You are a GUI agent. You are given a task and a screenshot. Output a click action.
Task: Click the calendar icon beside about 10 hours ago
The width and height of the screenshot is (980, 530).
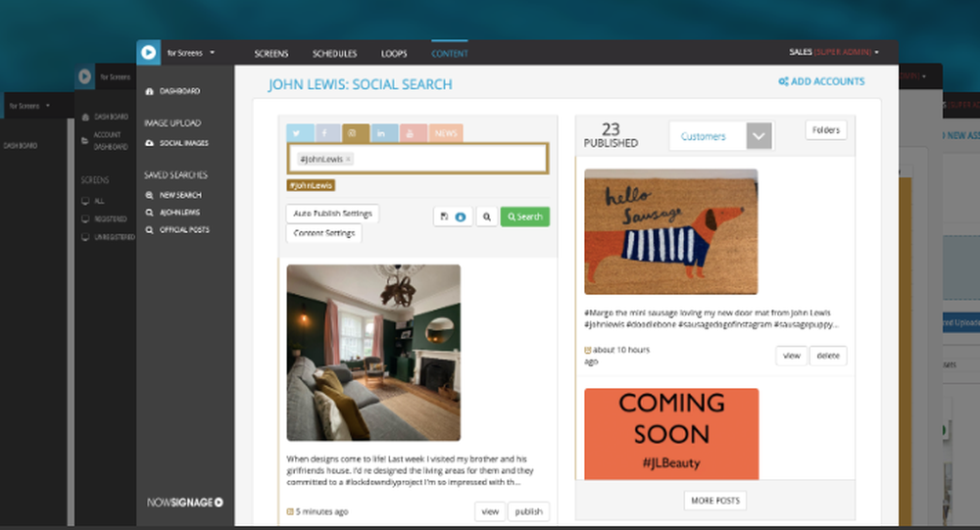(587, 350)
